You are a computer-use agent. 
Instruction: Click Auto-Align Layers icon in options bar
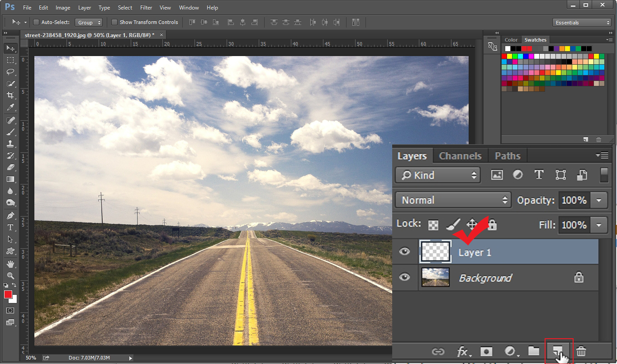click(x=356, y=22)
